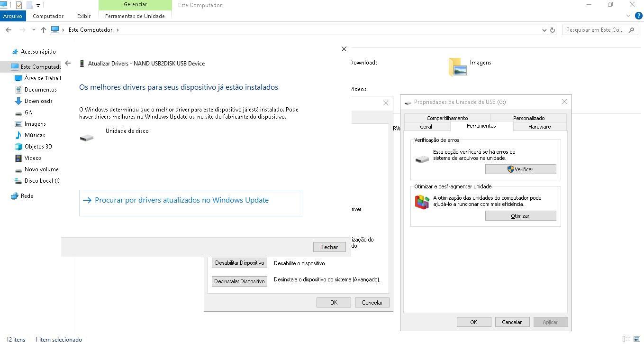The image size is (644, 344).
Task: Click the search magnifier icon
Action: (631, 30)
